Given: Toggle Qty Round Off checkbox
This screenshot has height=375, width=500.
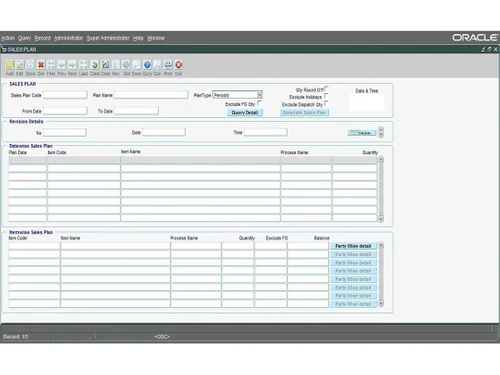Looking at the screenshot, I should 326,88.
